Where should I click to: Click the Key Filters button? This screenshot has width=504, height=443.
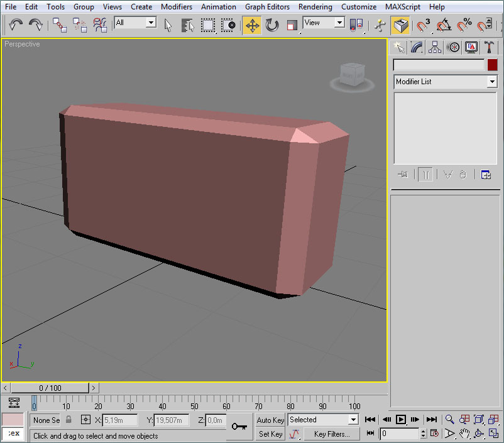click(x=332, y=434)
